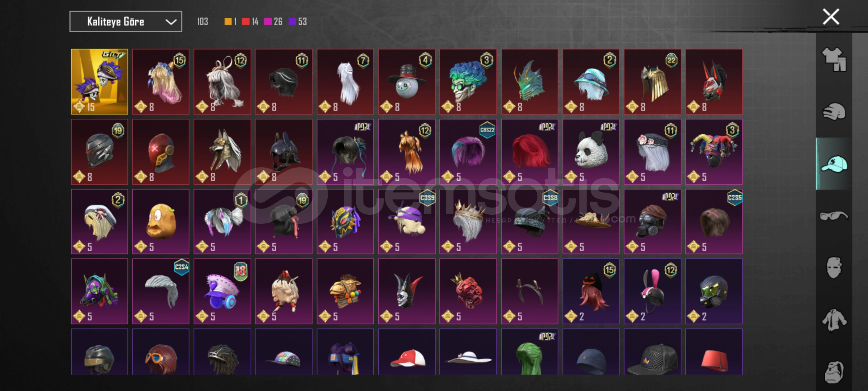The image size is (868, 391).
Task: Select the snowman top hat head item
Action: tap(407, 82)
